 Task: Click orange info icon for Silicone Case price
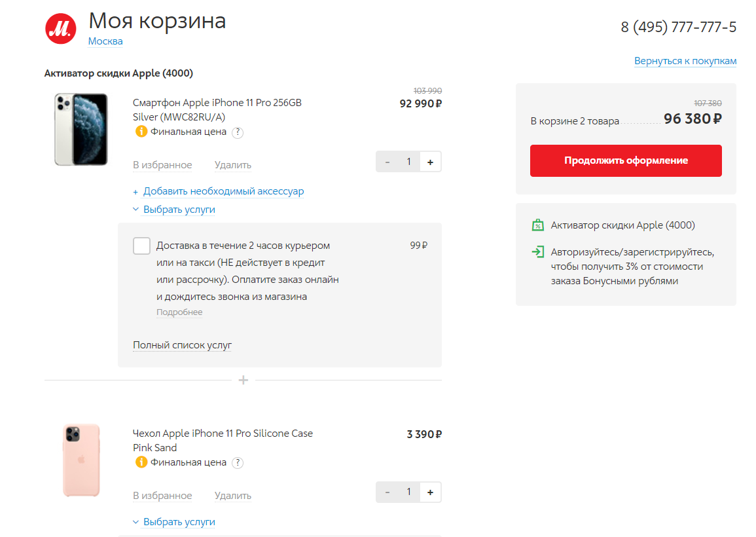tap(141, 462)
